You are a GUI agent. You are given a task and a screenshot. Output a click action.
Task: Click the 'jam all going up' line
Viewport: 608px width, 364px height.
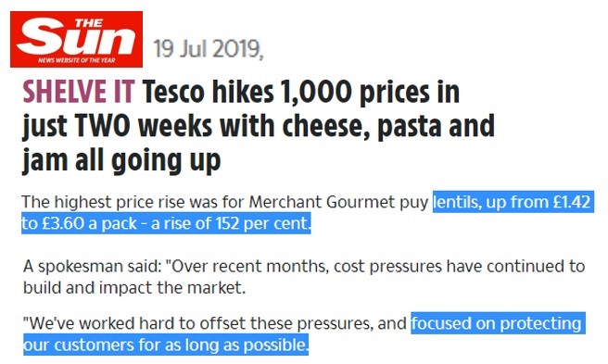pyautogui.click(x=121, y=160)
